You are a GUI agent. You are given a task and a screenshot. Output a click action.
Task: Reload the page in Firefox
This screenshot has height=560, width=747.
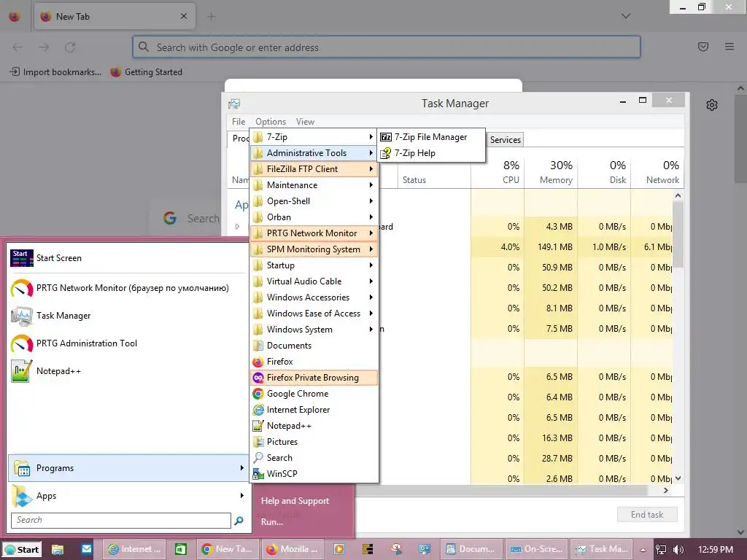(x=70, y=47)
